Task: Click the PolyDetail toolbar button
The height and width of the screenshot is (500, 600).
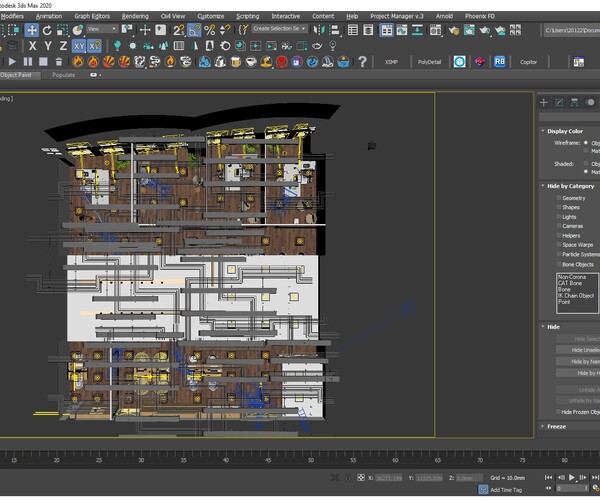Action: (x=429, y=61)
